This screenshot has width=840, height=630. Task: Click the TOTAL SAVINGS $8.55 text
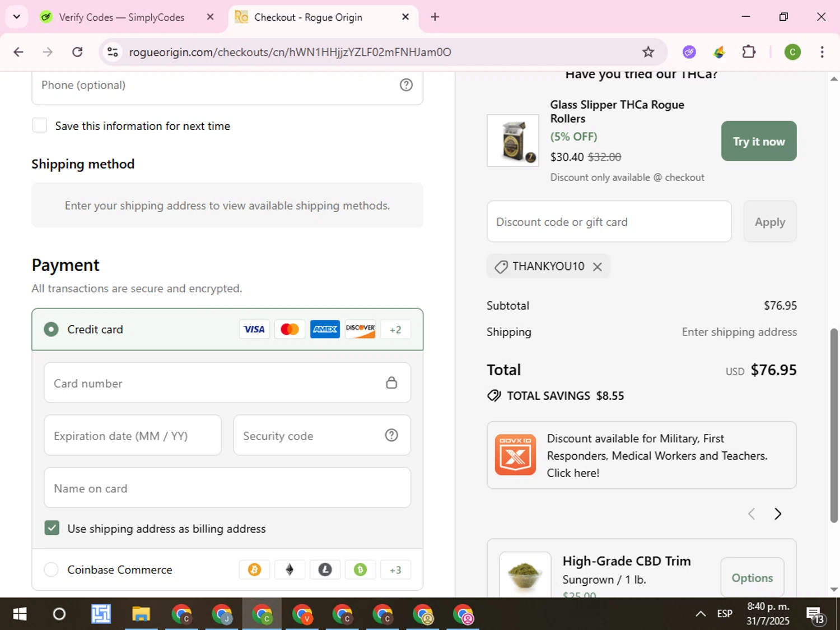click(565, 396)
